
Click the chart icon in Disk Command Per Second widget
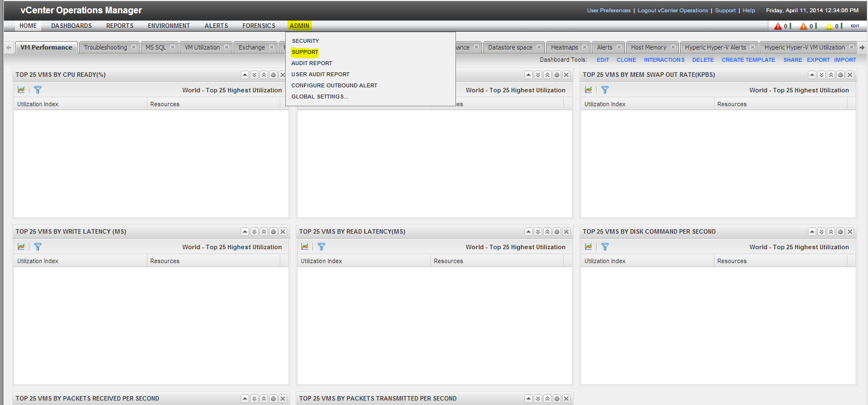pyautogui.click(x=588, y=246)
